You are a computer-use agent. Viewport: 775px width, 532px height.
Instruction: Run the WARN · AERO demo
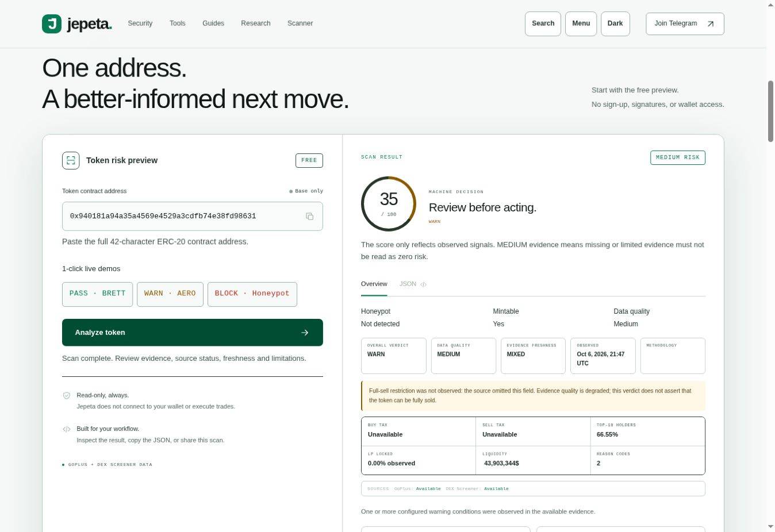click(x=170, y=294)
